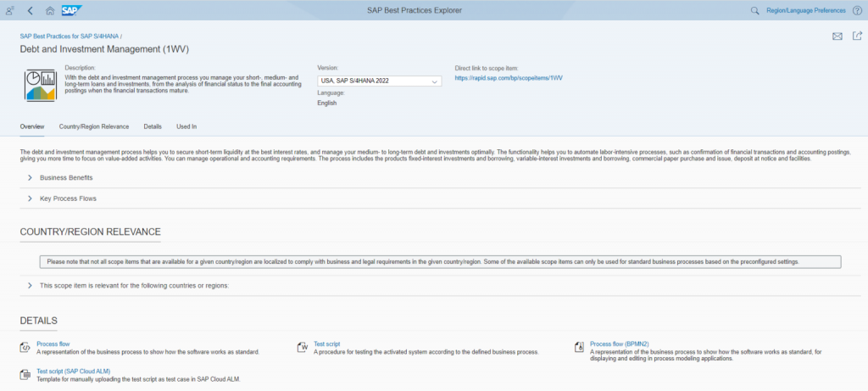Click the share icon

click(x=858, y=36)
